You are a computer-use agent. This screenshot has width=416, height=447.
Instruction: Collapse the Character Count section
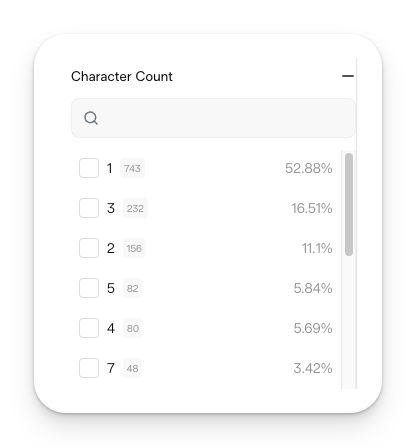pos(348,76)
